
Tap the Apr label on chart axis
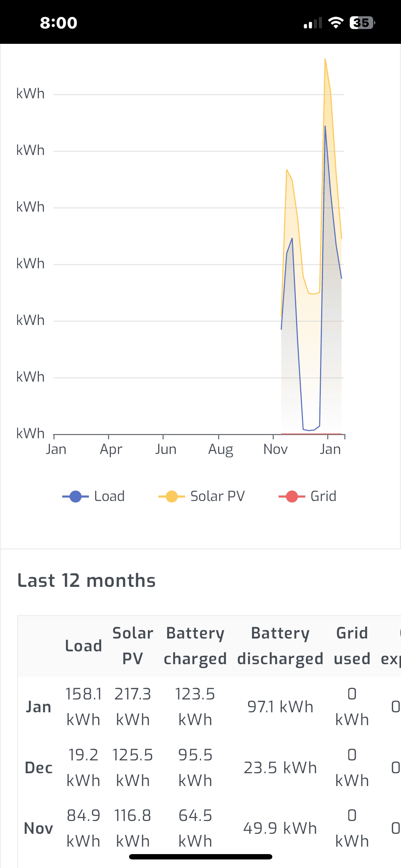click(111, 449)
